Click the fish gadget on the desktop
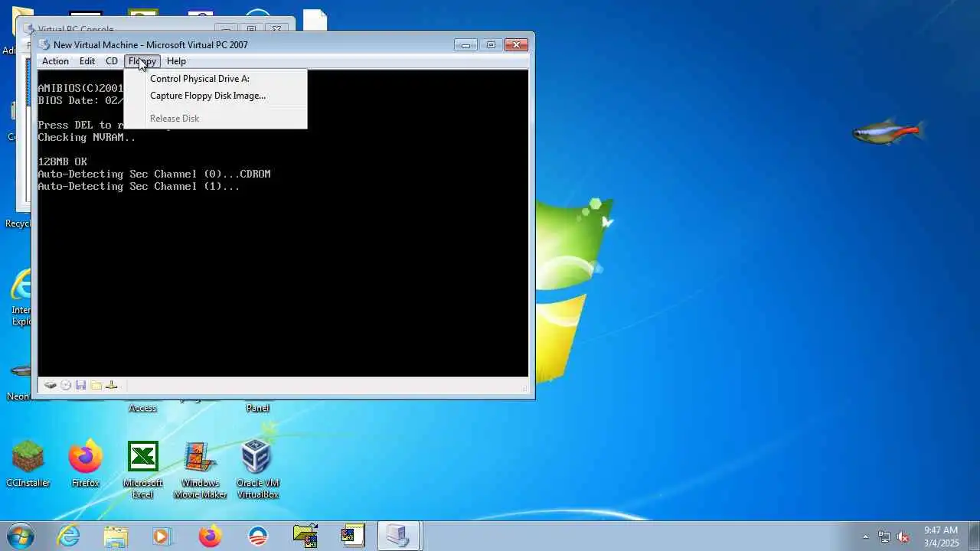 [x=888, y=132]
